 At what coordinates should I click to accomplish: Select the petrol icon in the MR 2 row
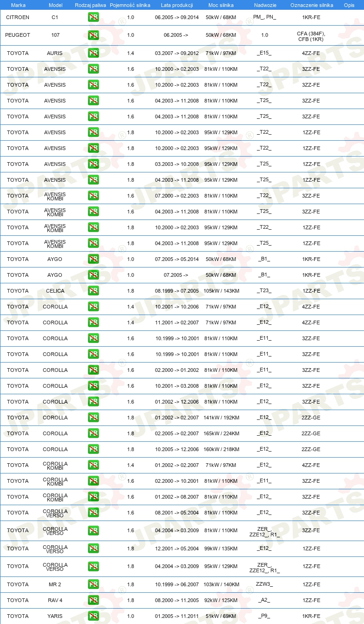93,584
